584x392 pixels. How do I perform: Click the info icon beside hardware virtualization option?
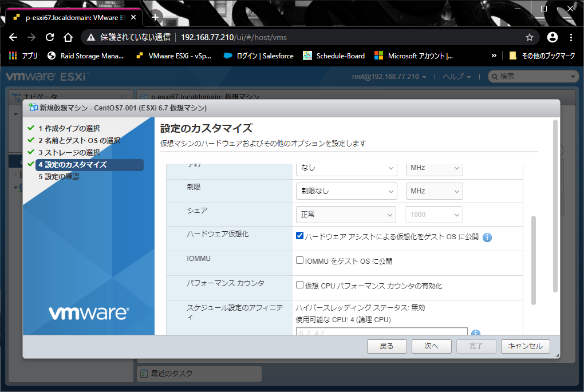(487, 237)
